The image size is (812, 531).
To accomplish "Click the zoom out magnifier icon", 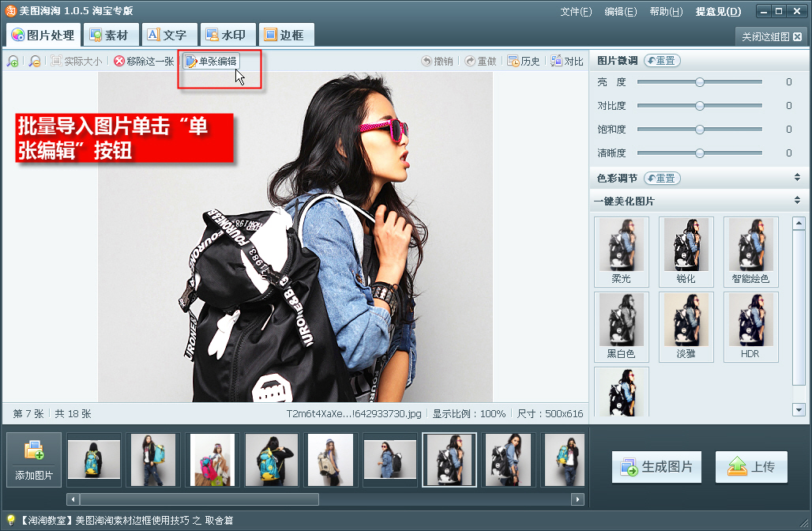I will coord(35,61).
